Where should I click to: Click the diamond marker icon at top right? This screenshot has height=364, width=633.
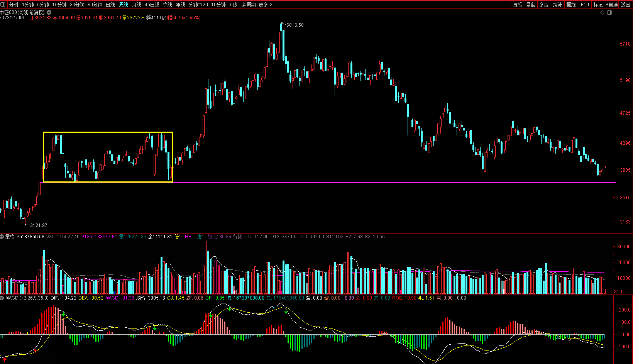[x=603, y=13]
